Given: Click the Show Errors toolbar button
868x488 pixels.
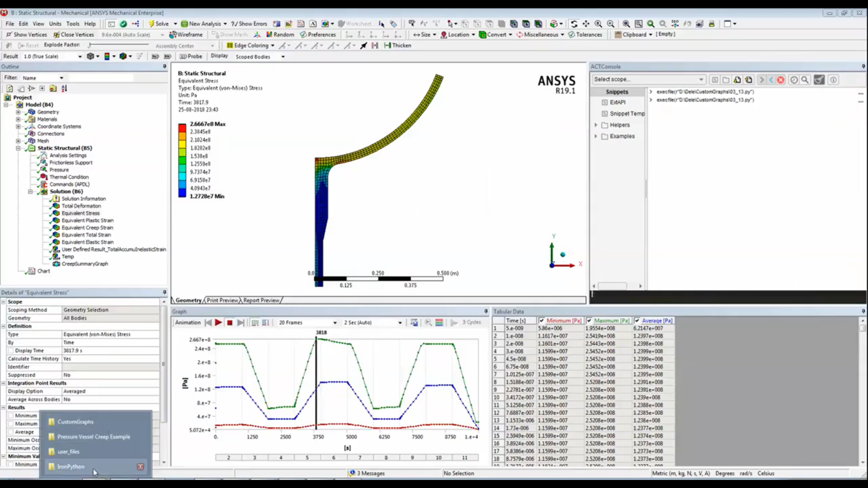Looking at the screenshot, I should [250, 24].
